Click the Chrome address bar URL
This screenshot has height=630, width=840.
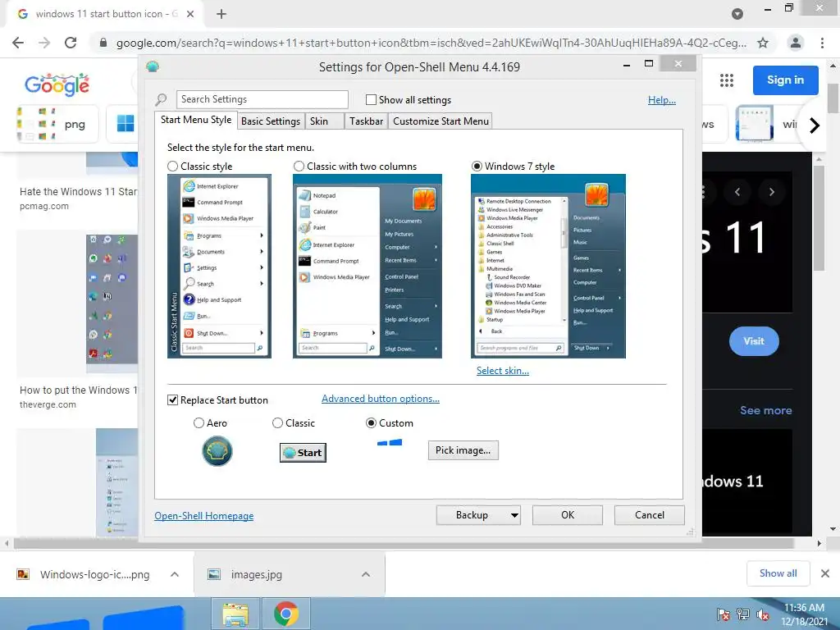[x=431, y=43]
